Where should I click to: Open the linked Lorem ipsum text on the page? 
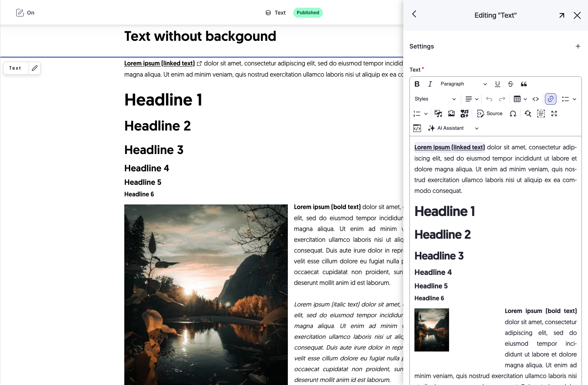[x=159, y=64]
